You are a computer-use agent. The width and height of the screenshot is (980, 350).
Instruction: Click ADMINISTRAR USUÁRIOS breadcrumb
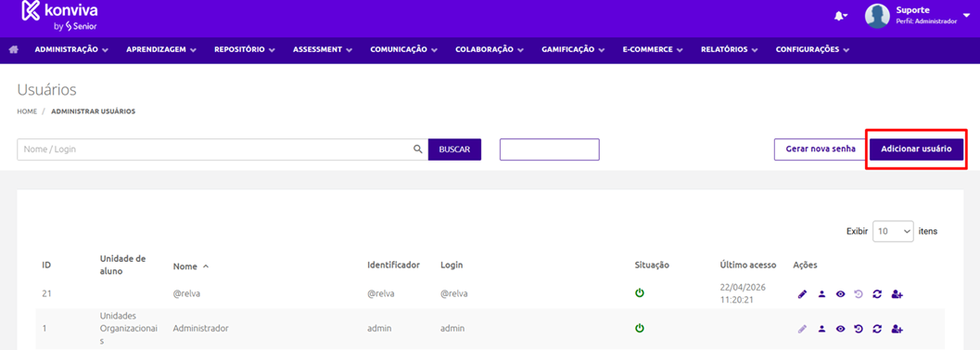click(x=93, y=111)
